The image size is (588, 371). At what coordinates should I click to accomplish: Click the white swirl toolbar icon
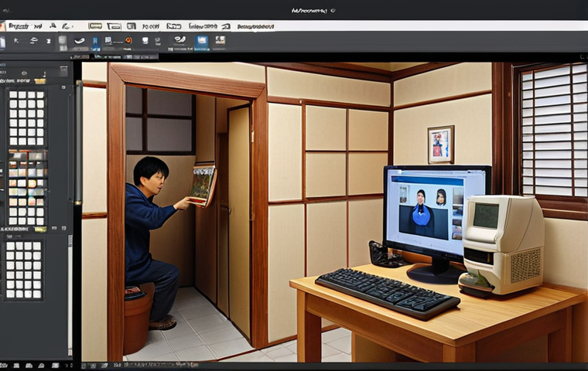[x=180, y=39]
